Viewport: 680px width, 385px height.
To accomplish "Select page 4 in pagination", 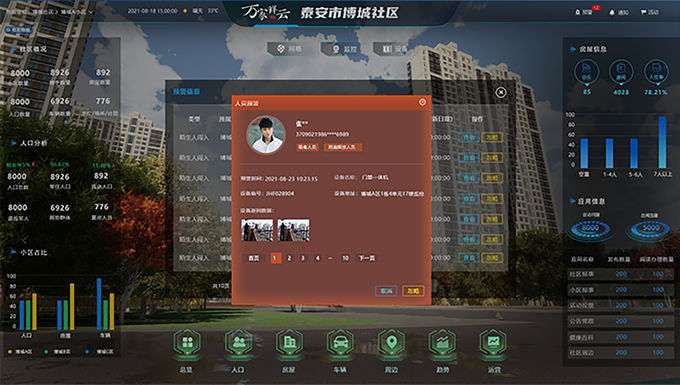I will 317,258.
